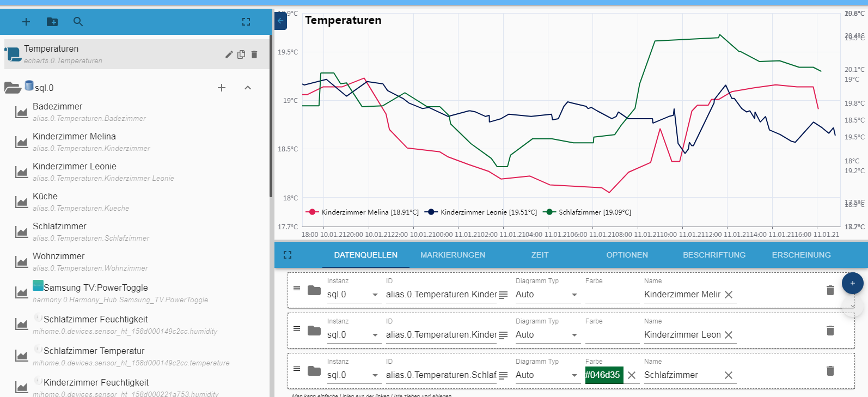Open Instanz dropdown in Melina row
868x397 pixels.
pos(353,295)
